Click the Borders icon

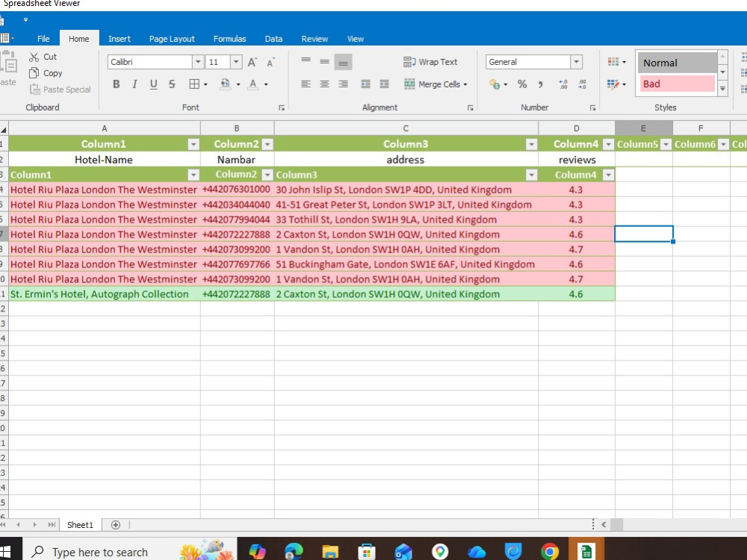194,84
